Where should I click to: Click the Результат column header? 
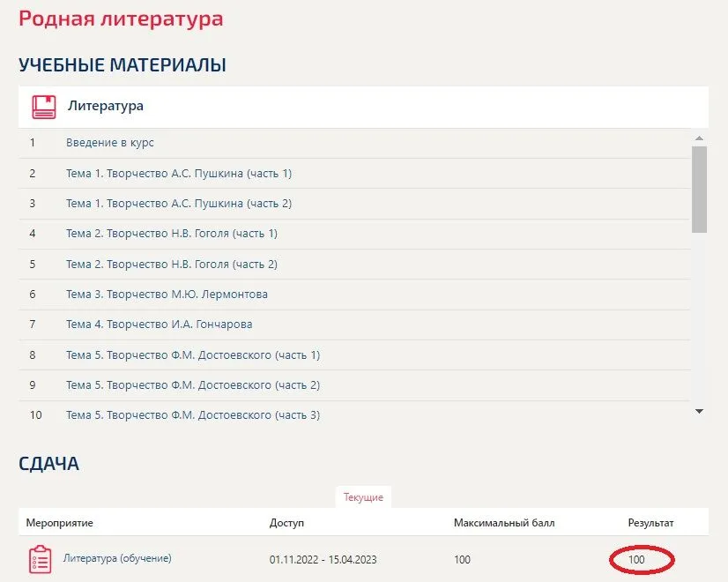point(650,523)
